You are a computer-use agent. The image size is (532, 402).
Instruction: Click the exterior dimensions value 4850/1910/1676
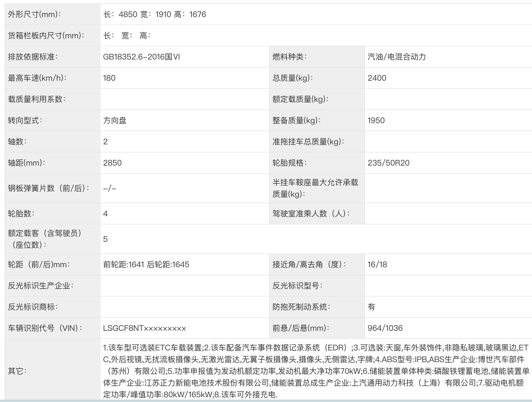point(154,14)
